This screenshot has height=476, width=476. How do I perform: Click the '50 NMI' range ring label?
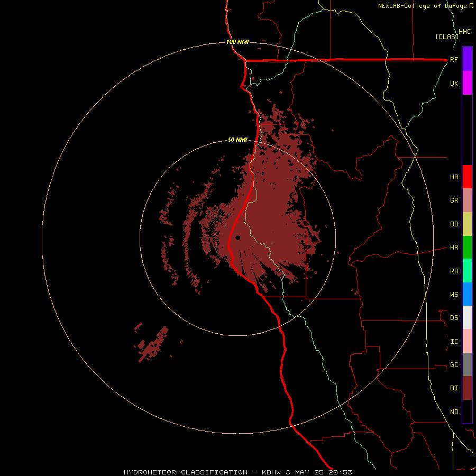237,140
